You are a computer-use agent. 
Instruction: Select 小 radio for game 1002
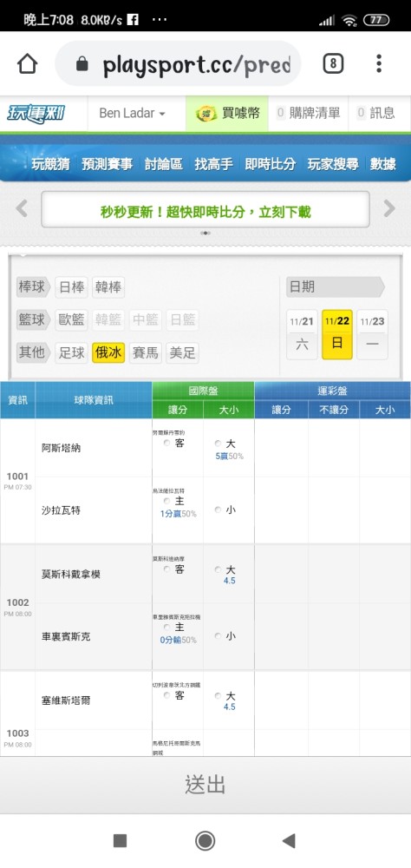[x=218, y=636]
